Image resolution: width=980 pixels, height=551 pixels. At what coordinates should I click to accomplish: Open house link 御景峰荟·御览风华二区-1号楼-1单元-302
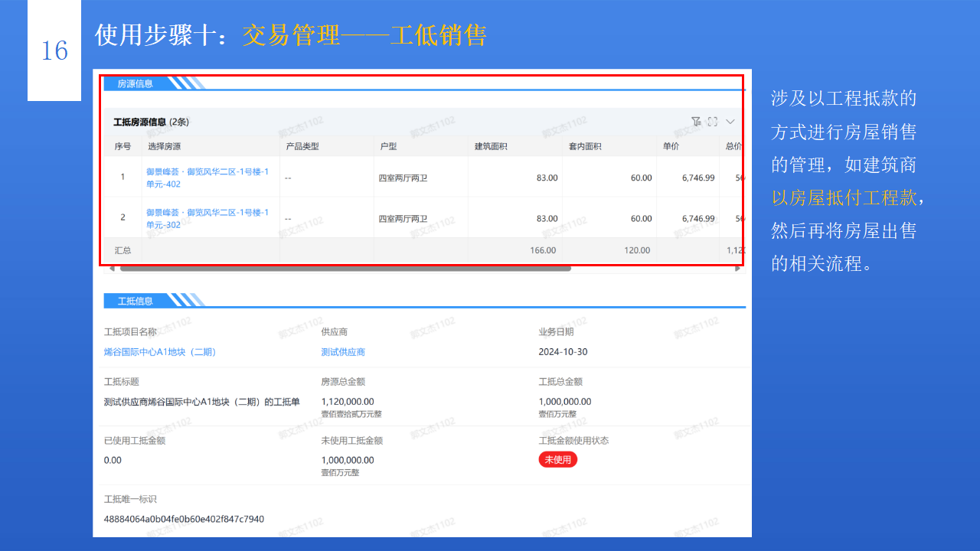[207, 217]
